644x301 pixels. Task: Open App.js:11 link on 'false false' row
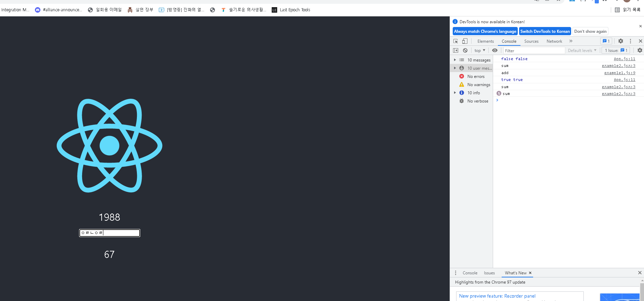click(x=624, y=59)
